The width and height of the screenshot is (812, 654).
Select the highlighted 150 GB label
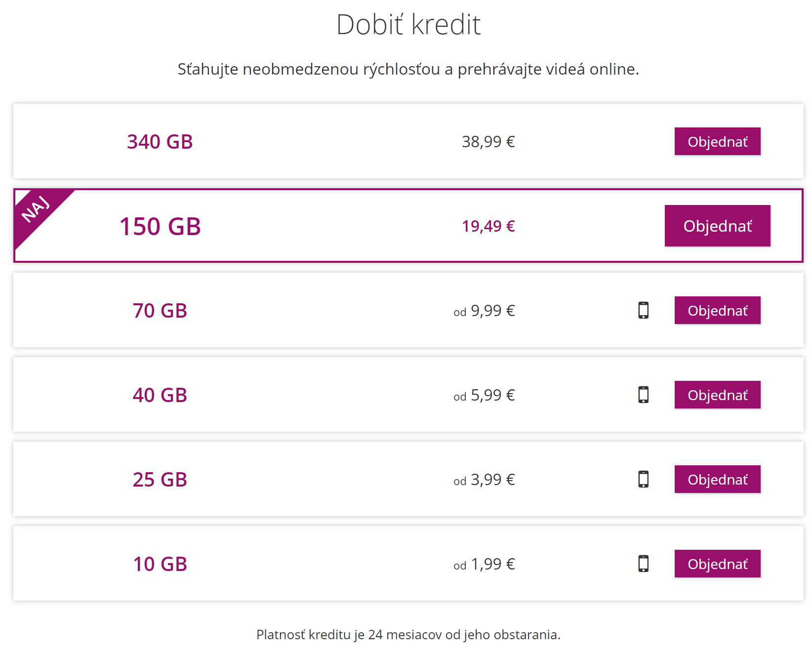tap(160, 226)
